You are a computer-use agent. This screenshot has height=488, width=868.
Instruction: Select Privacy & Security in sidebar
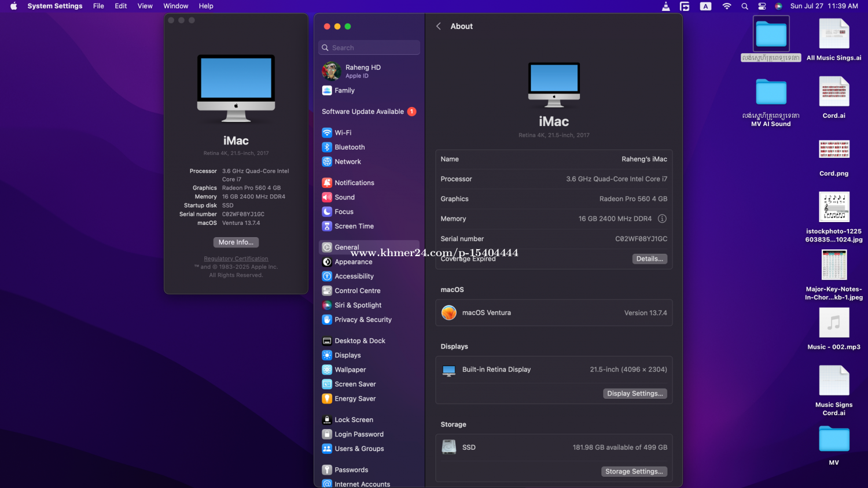click(362, 320)
